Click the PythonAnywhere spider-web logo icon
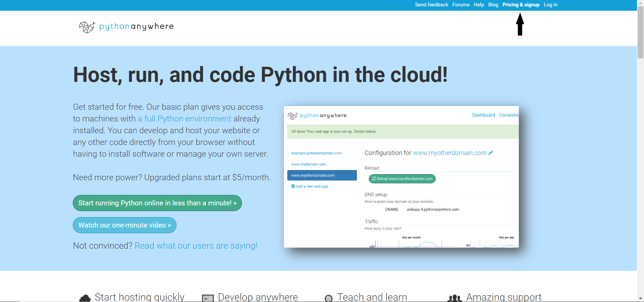 coord(86,27)
